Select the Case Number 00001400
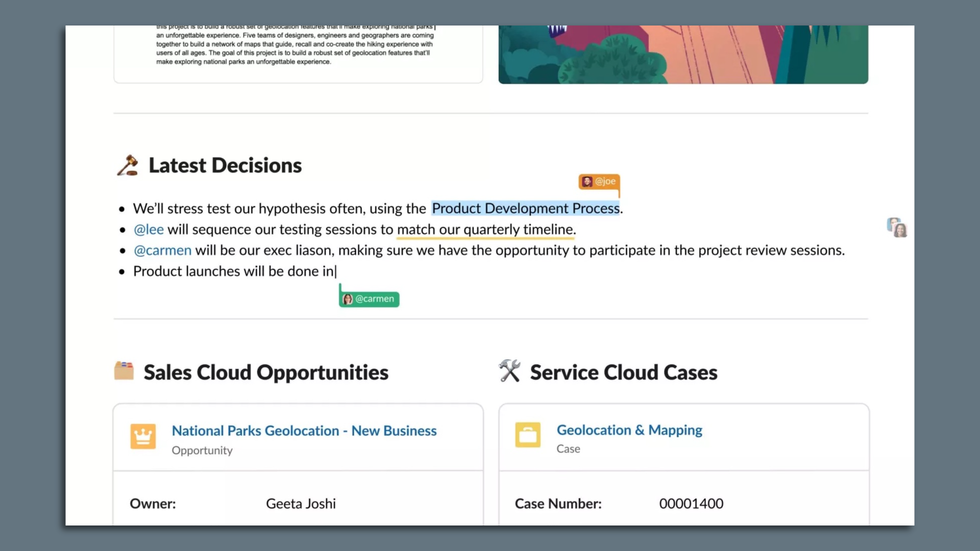Viewport: 980px width, 551px height. coord(691,504)
